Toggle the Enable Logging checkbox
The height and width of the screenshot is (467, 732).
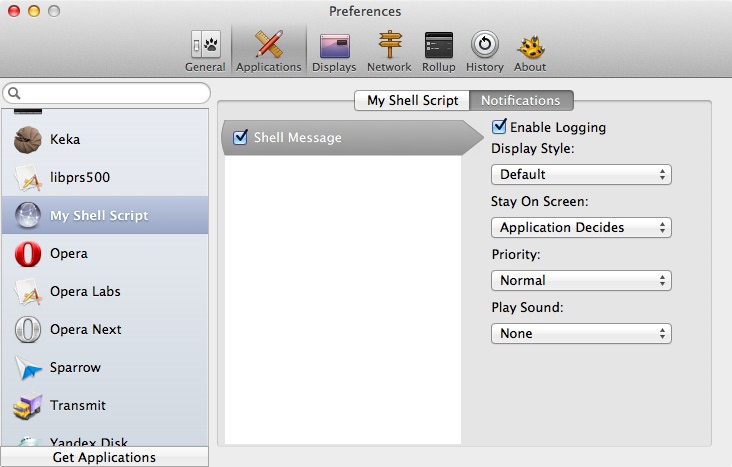(x=499, y=126)
